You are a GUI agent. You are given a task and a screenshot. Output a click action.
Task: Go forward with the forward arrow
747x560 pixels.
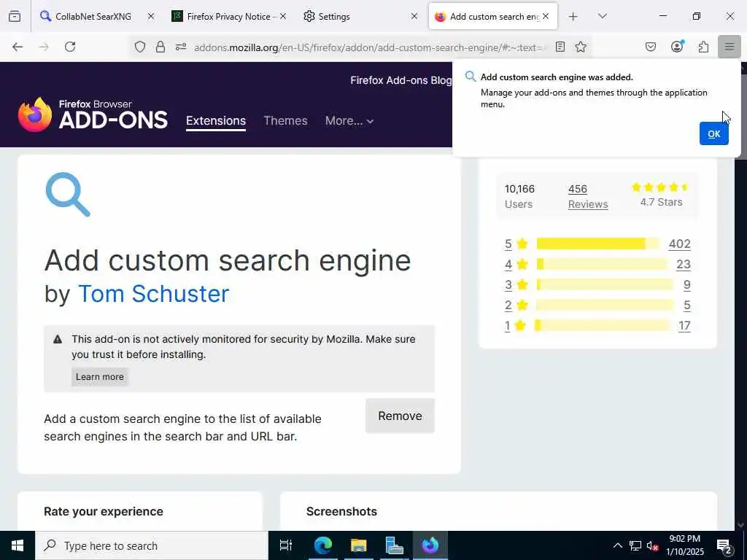coord(44,47)
